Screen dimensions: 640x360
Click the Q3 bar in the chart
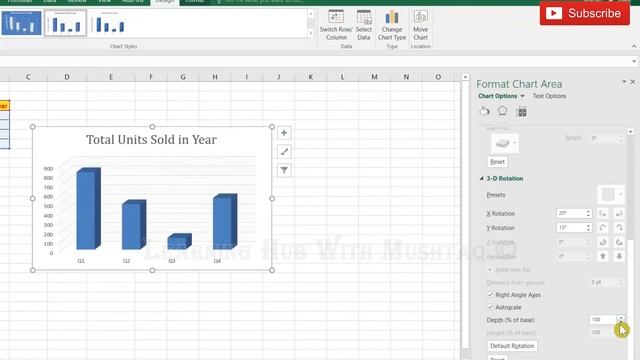click(x=179, y=241)
